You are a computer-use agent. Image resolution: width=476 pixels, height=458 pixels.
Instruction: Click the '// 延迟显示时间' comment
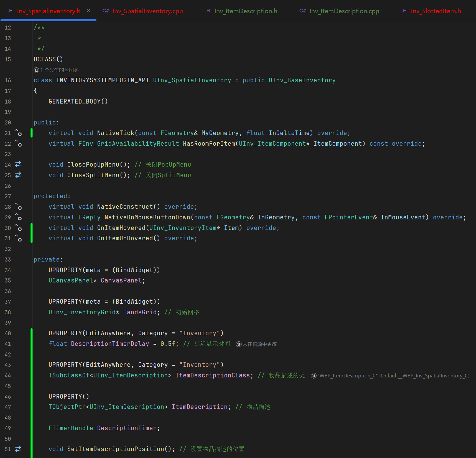point(207,344)
